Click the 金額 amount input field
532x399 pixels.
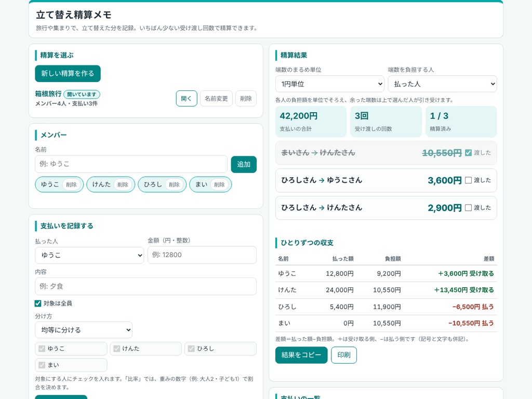[x=202, y=255]
